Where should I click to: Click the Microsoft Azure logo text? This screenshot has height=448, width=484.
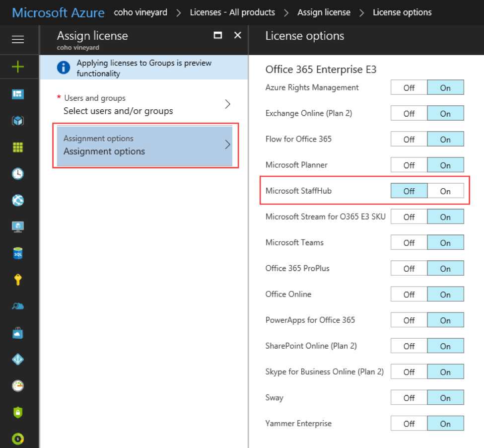[x=59, y=12]
